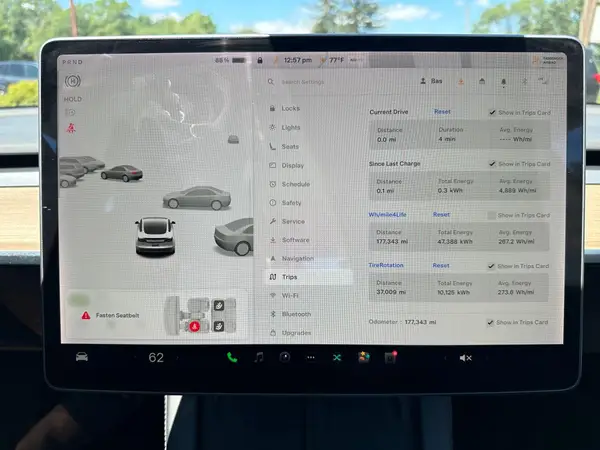Tap the Search Settings field
The image size is (600, 450).
click(x=302, y=82)
